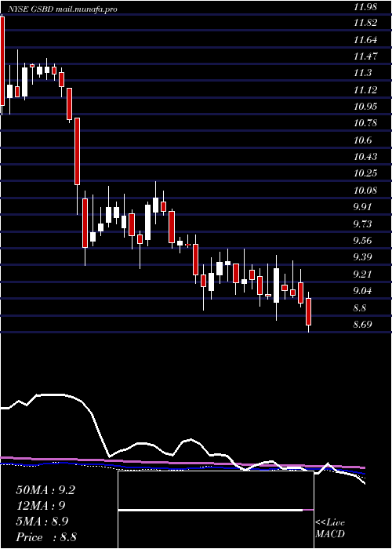
Task: Click the 9.73 price axis label
Action: point(362,224)
